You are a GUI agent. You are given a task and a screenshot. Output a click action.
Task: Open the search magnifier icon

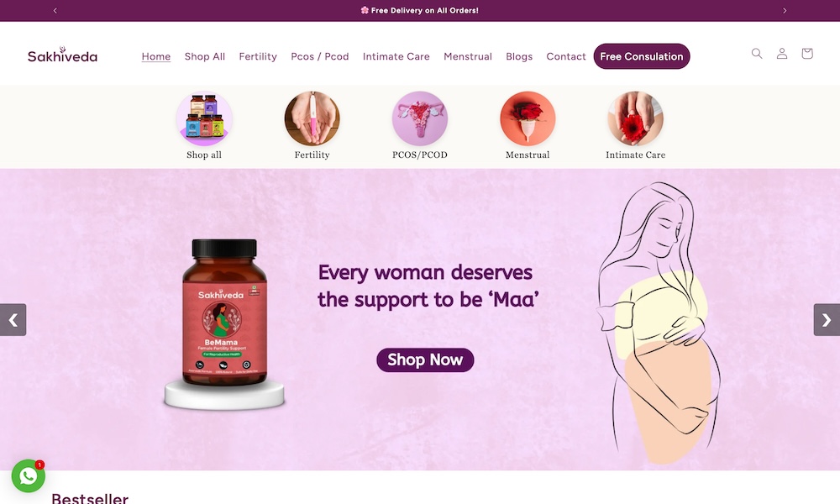pyautogui.click(x=757, y=53)
